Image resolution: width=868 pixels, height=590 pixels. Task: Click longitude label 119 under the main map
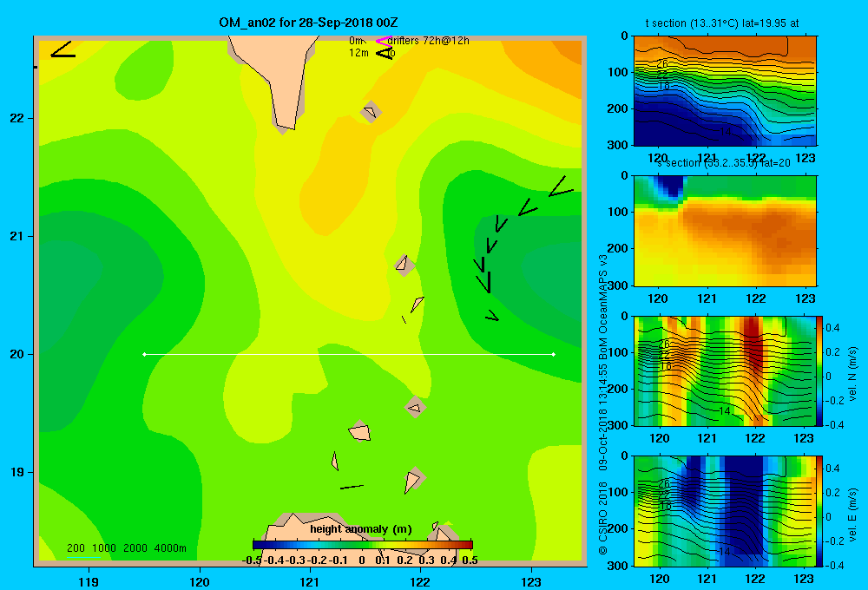pos(89,581)
